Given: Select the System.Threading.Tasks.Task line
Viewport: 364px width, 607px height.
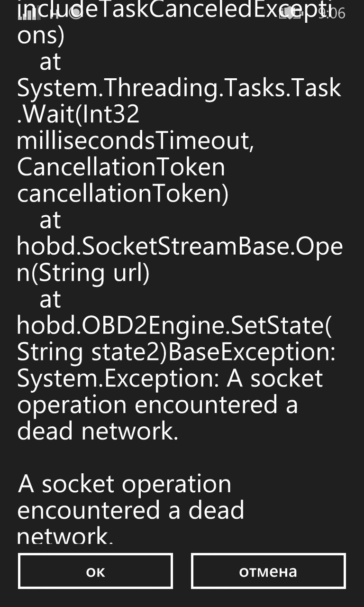Looking at the screenshot, I should 179,88.
